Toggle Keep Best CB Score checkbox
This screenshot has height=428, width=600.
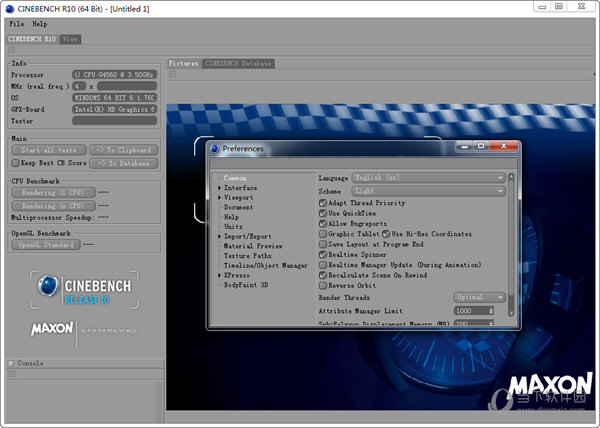pyautogui.click(x=15, y=163)
